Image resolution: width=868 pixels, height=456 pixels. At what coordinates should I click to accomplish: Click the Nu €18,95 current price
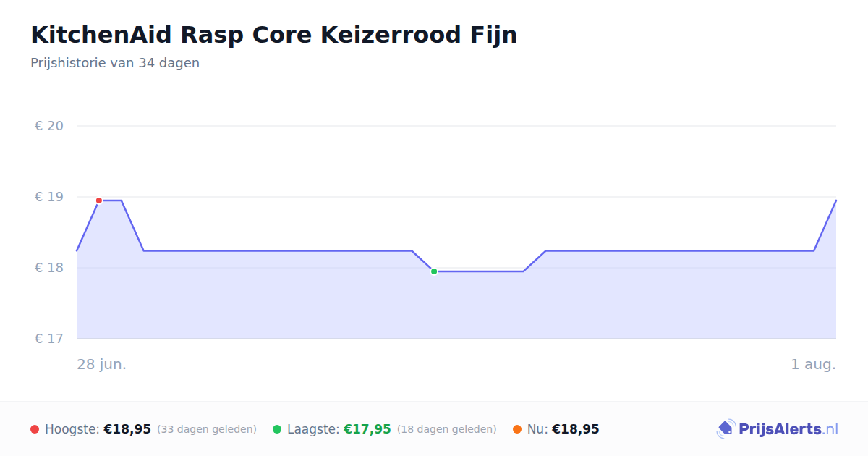point(576,429)
